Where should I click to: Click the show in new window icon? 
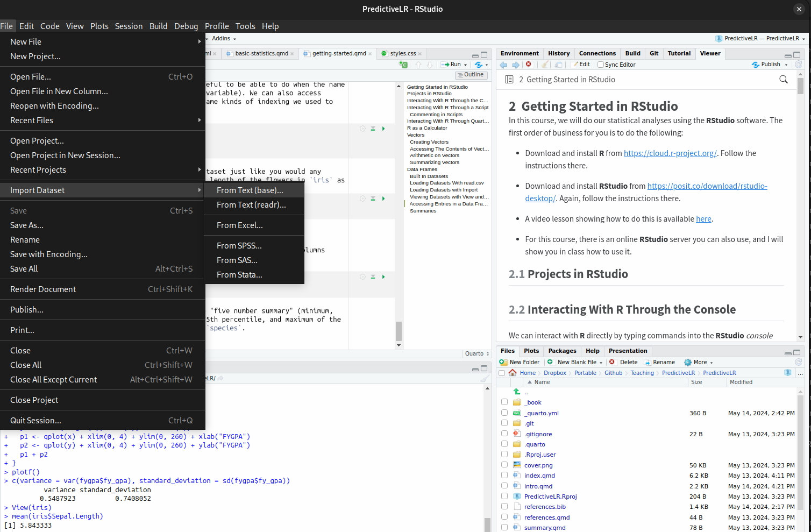coord(558,65)
